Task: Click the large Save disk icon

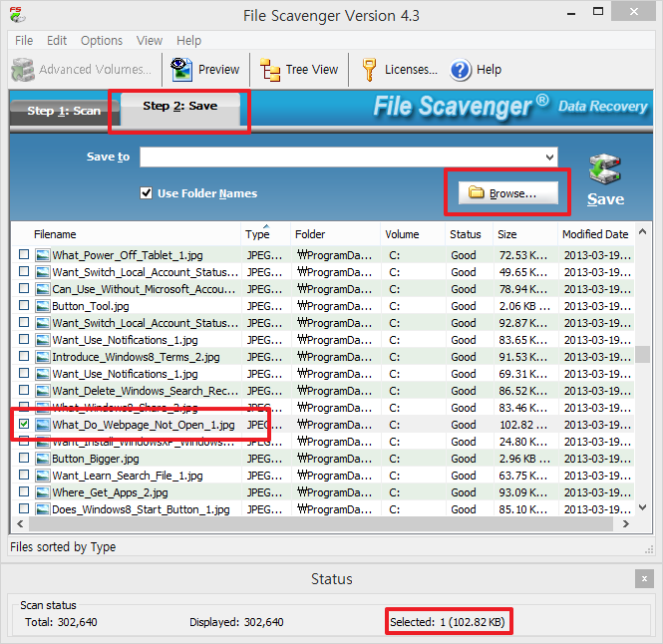Action: tap(605, 168)
